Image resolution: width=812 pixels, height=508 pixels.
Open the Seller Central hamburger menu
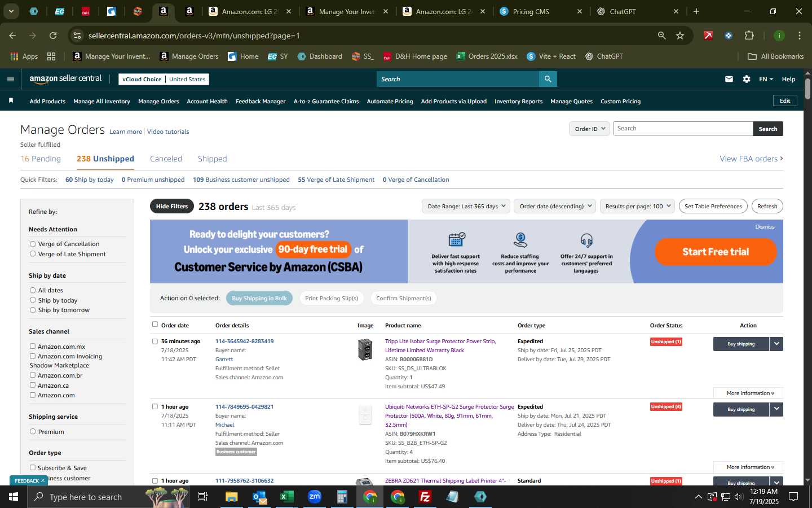click(x=10, y=79)
